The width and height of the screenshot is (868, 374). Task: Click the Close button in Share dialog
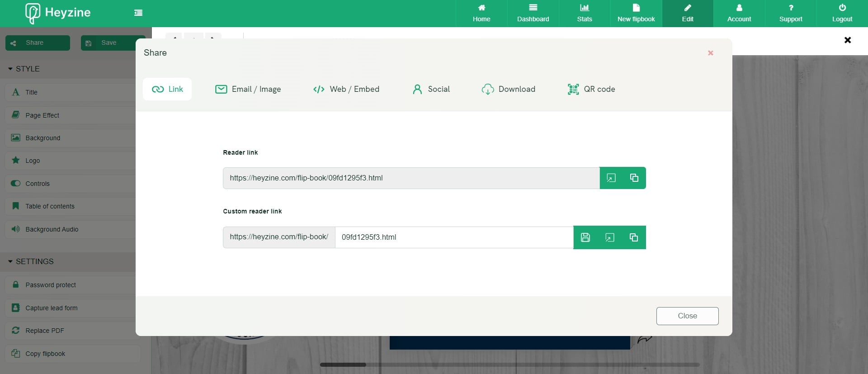(x=687, y=316)
